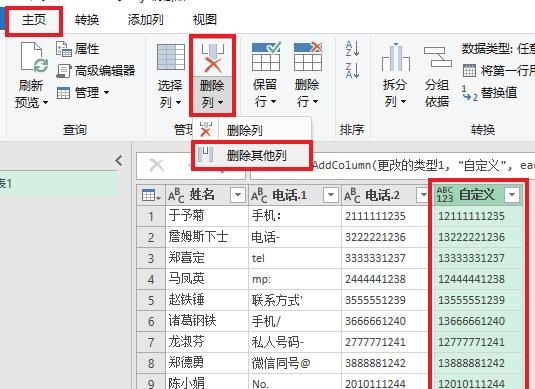Open the 电话.2 column filter dropdown
535x389 pixels.
tap(422, 195)
